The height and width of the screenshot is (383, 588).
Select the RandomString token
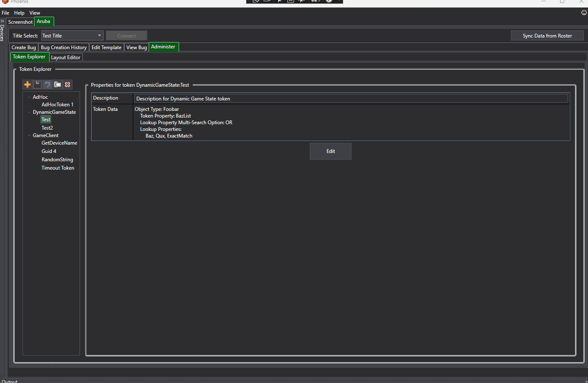point(57,160)
